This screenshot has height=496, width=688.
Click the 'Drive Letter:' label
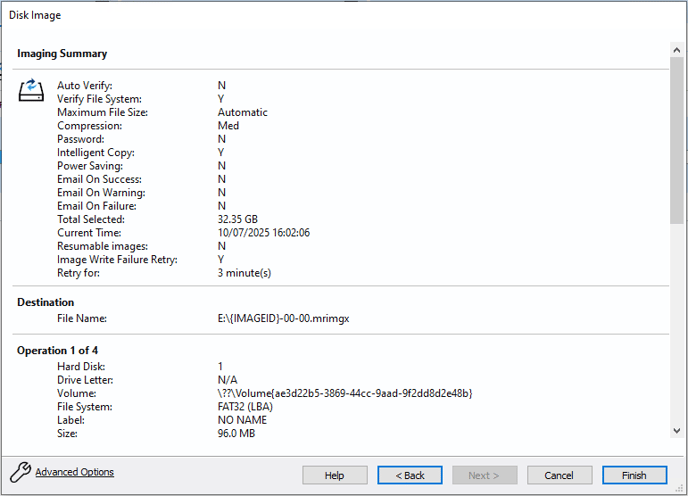pyautogui.click(x=85, y=380)
